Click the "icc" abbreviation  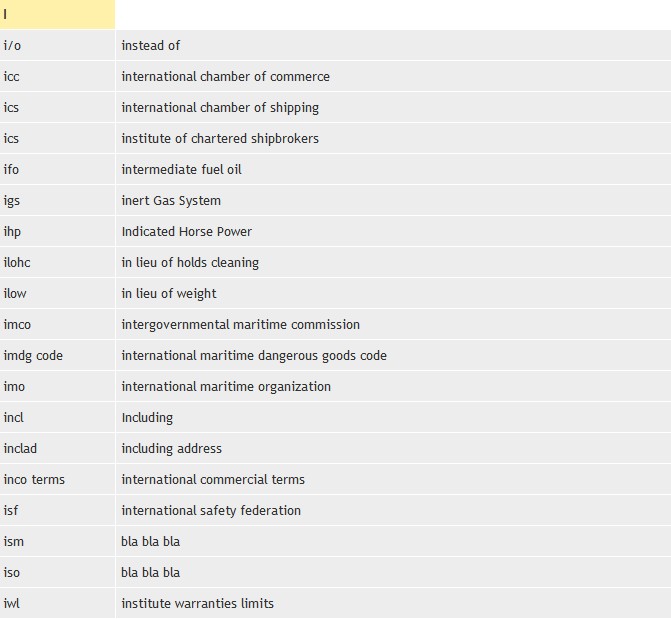point(11,76)
